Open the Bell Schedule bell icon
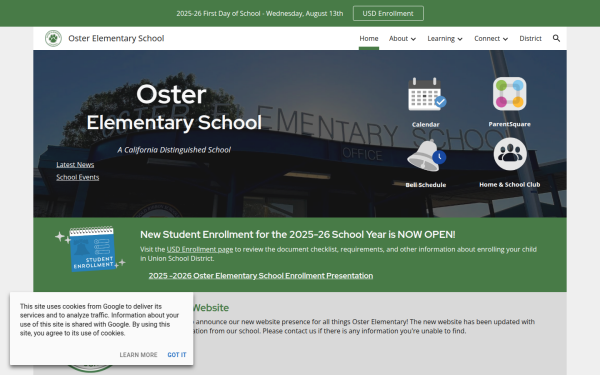The image size is (600, 375). tap(426, 155)
